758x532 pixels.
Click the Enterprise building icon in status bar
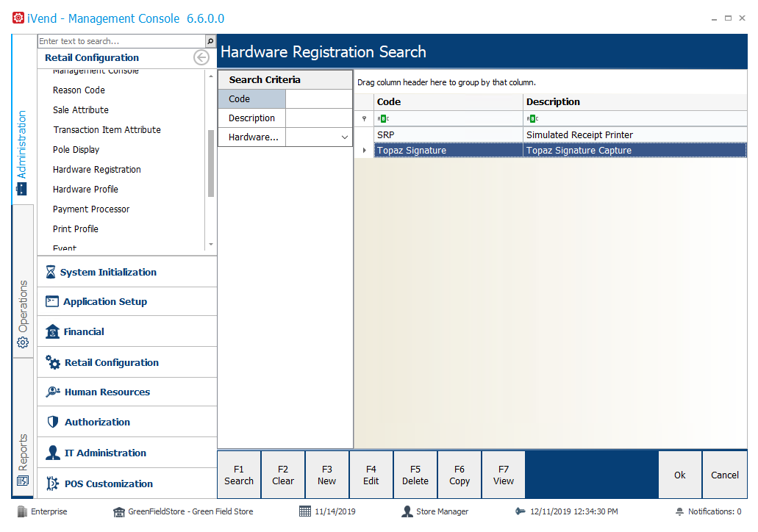[x=22, y=511]
